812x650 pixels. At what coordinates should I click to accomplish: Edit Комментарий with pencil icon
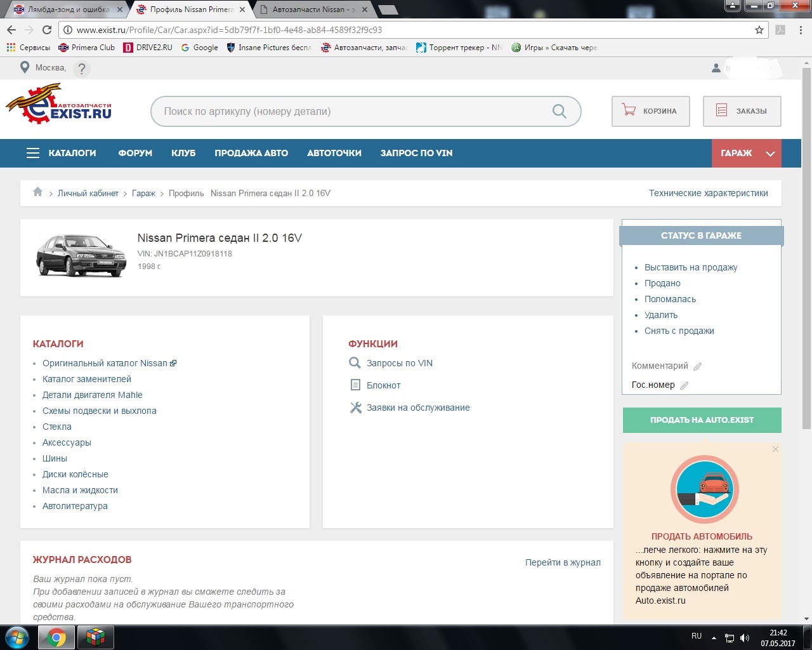[698, 366]
